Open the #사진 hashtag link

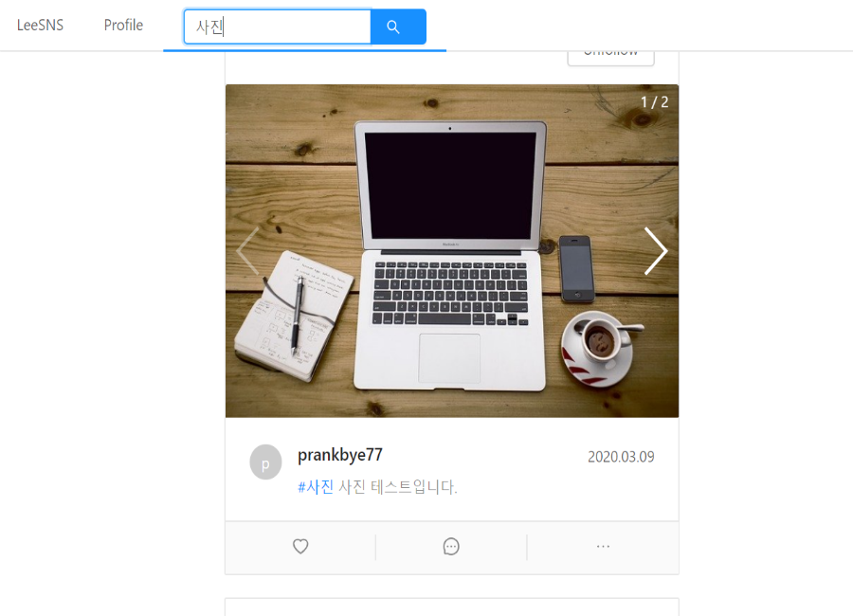click(316, 486)
